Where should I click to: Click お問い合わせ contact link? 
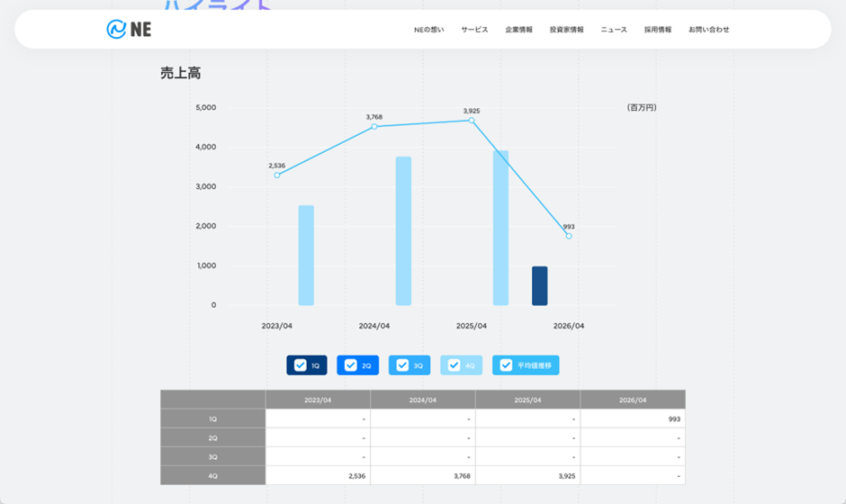pos(708,30)
